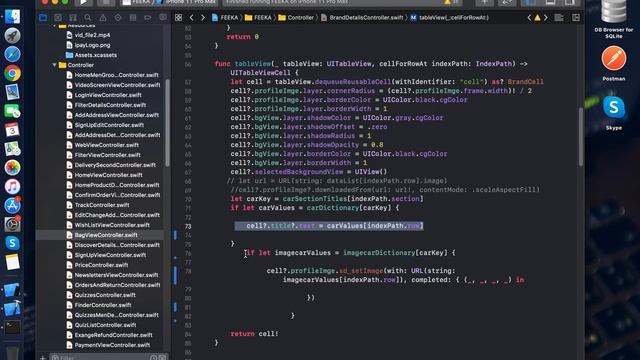Open App Store from the Dock
This screenshot has width=640, height=360.
[x=12, y=205]
